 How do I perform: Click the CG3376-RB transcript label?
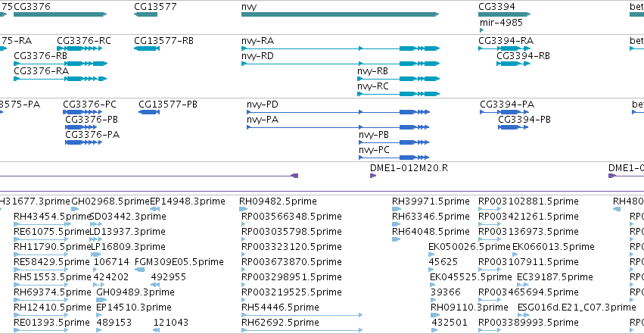[x=40, y=56]
